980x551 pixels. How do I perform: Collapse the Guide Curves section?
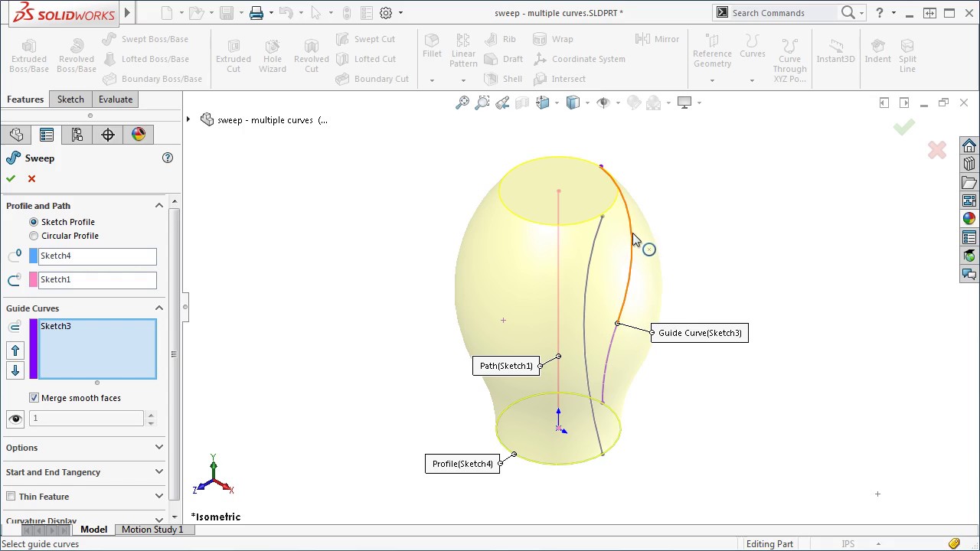[159, 308]
